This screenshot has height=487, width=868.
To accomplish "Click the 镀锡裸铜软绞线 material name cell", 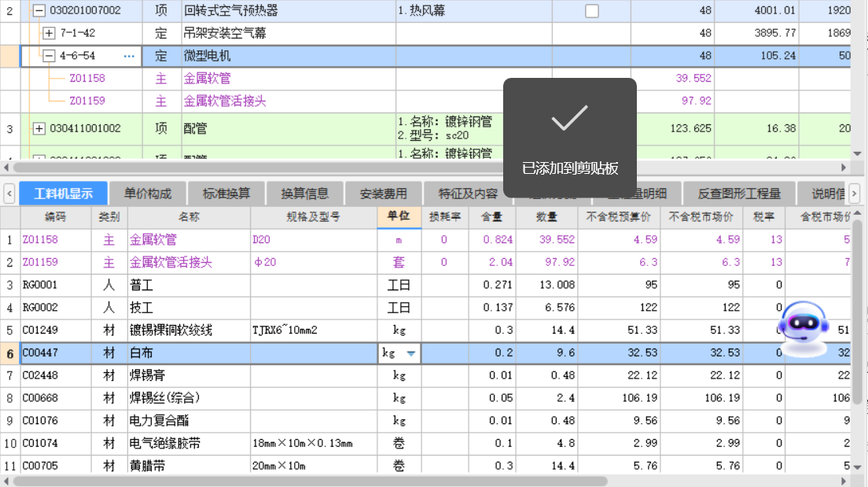I will point(189,330).
